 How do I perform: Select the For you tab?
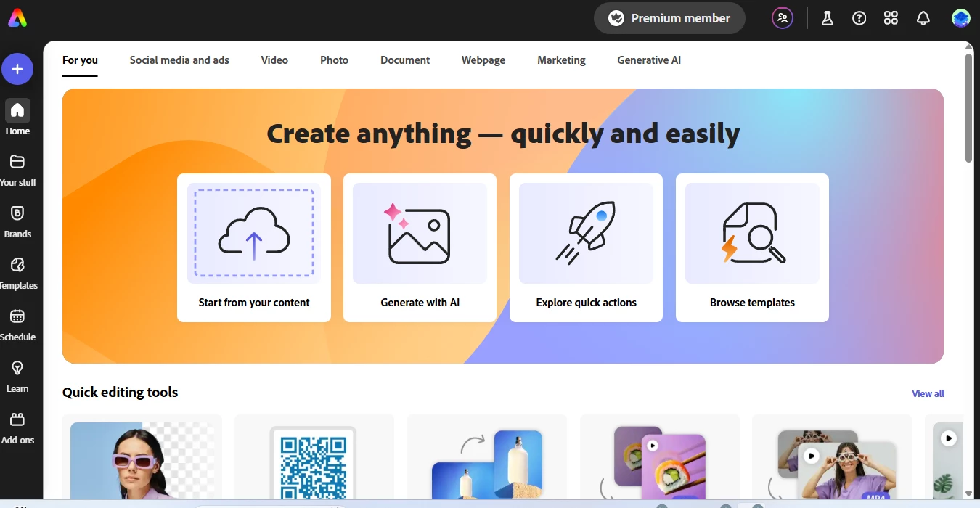coord(80,60)
